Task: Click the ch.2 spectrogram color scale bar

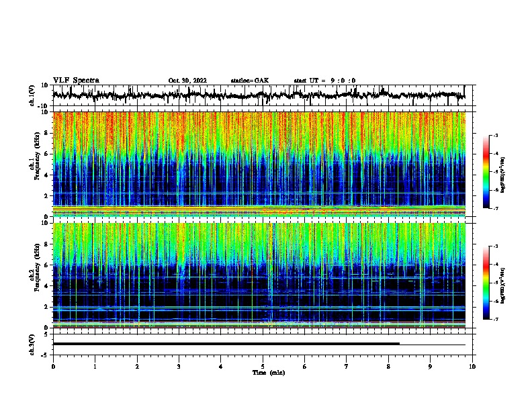Action: pos(486,283)
